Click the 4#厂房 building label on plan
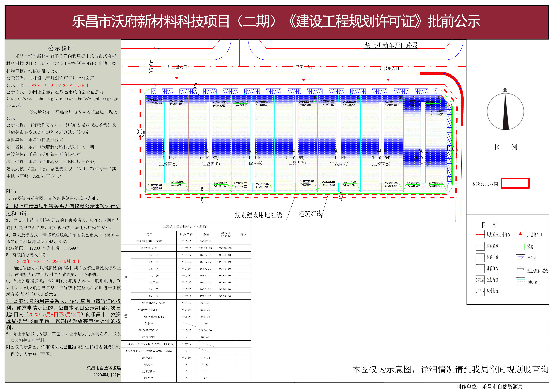Viewport: 554px width, 392px height. (x=296, y=151)
